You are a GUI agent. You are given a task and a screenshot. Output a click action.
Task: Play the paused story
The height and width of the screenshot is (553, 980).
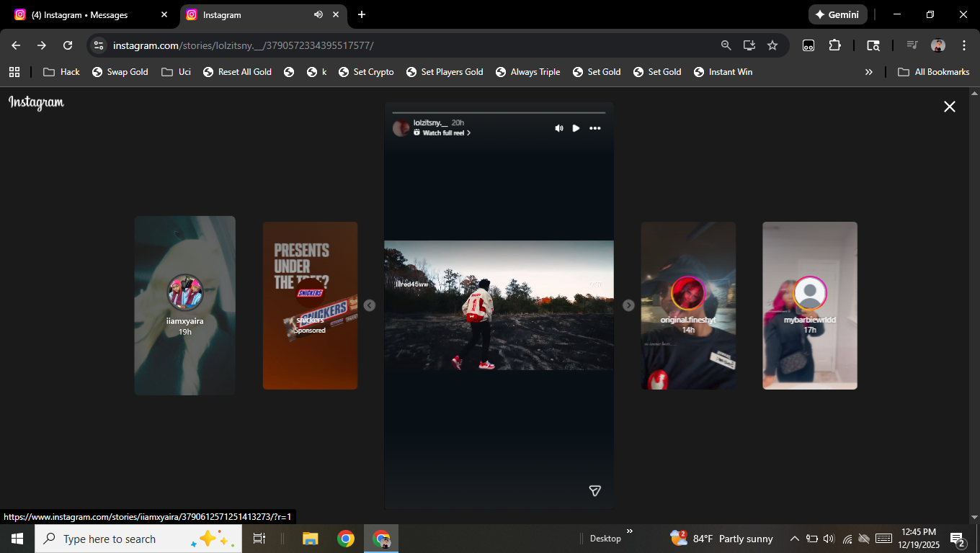click(576, 128)
